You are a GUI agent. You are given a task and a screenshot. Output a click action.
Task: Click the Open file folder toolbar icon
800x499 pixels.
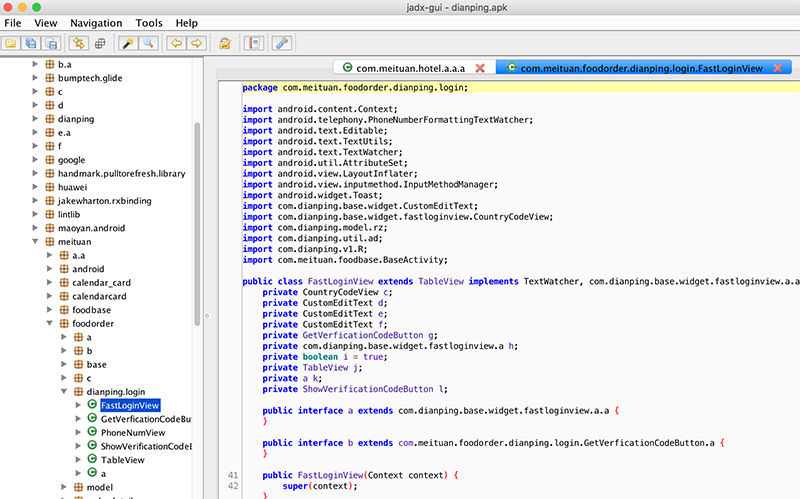point(11,43)
